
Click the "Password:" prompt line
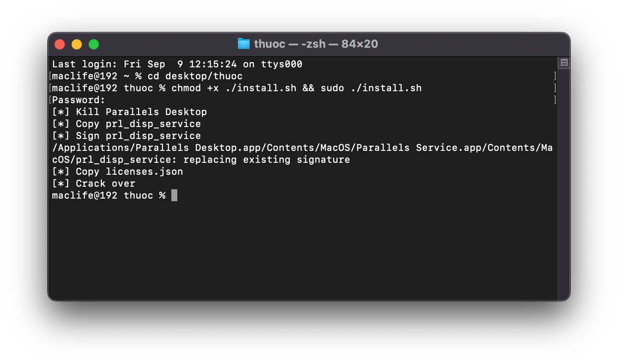tap(78, 100)
